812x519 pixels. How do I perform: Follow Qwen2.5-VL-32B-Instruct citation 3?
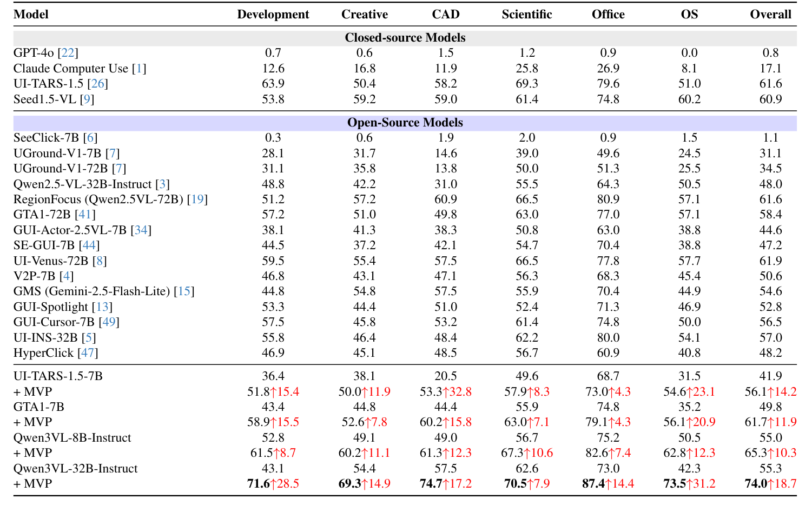[162, 184]
